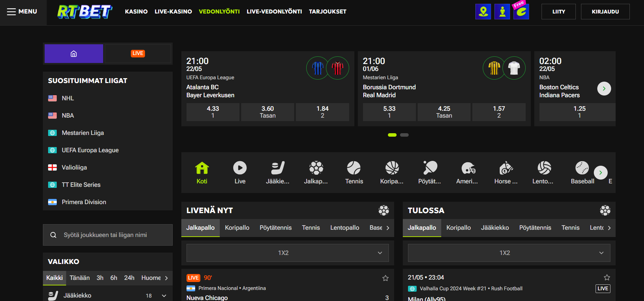Image resolution: width=644 pixels, height=301 pixels.
Task: Advance sports icon bar with arrow
Action: tap(601, 173)
